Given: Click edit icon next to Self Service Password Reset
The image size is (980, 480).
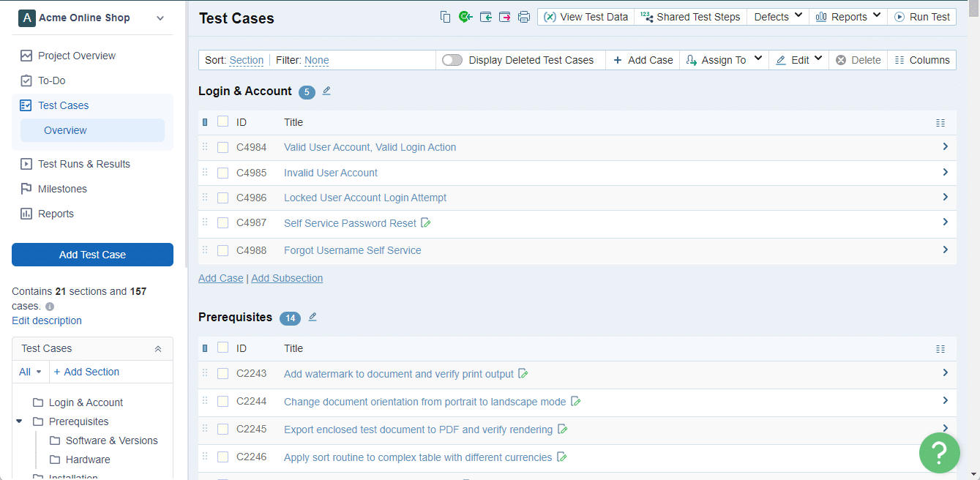Looking at the screenshot, I should coord(426,222).
